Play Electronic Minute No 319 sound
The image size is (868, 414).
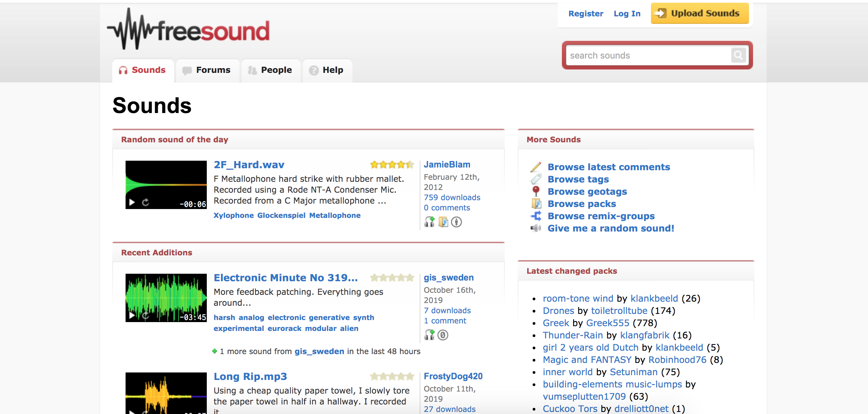[x=132, y=316]
